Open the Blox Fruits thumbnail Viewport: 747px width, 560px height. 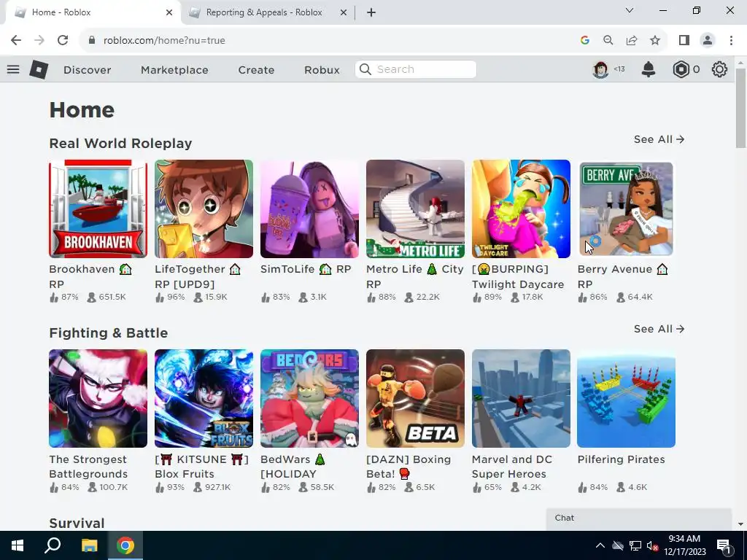(x=204, y=399)
